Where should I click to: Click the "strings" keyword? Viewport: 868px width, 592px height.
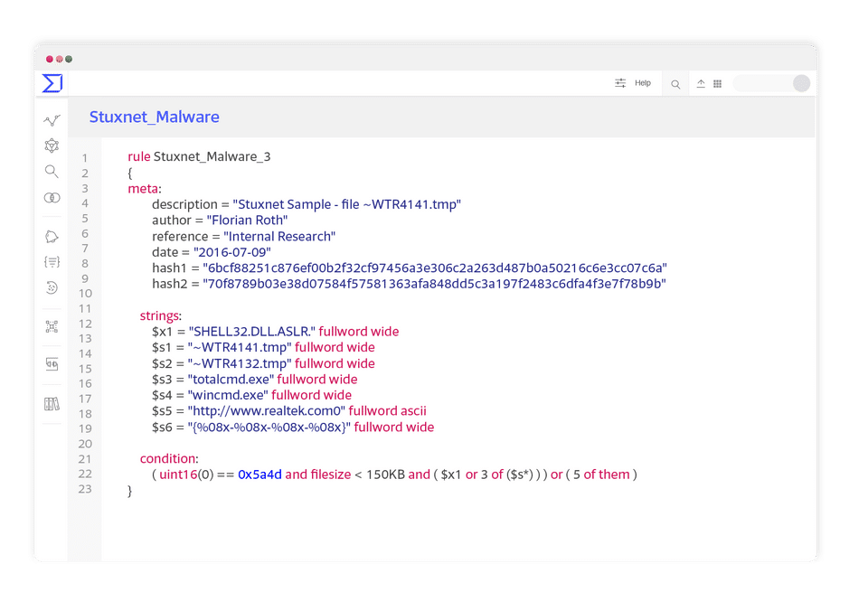click(x=159, y=316)
